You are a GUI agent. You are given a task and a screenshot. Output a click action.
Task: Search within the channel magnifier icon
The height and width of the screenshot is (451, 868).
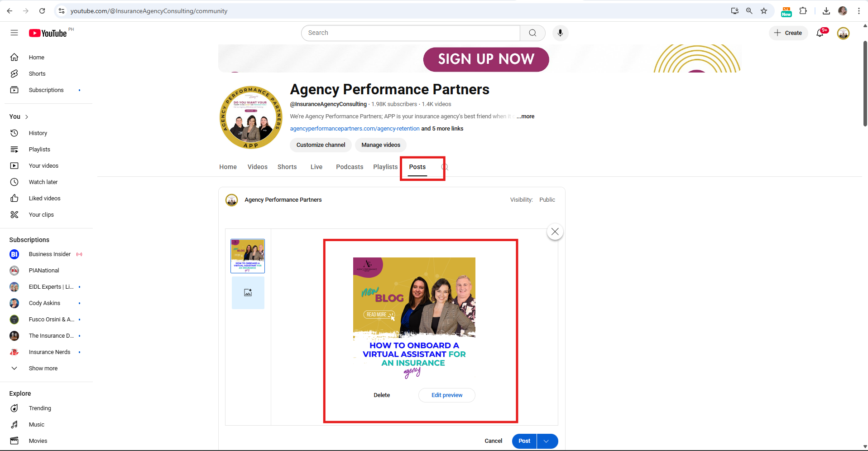pos(445,167)
